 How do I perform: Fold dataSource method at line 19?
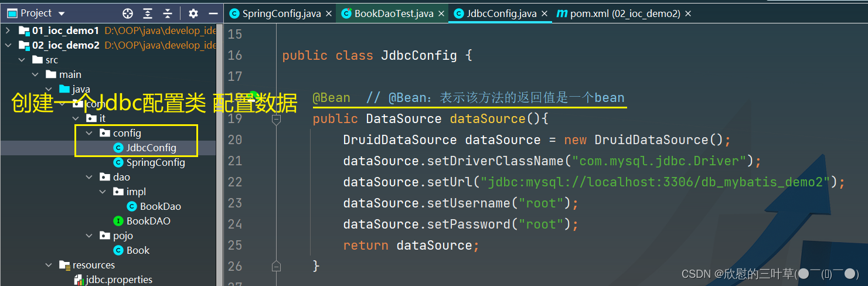(x=276, y=119)
